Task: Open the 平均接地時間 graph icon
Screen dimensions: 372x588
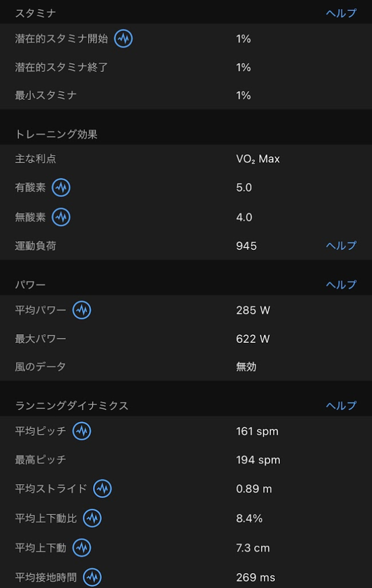Action: pos(92,577)
